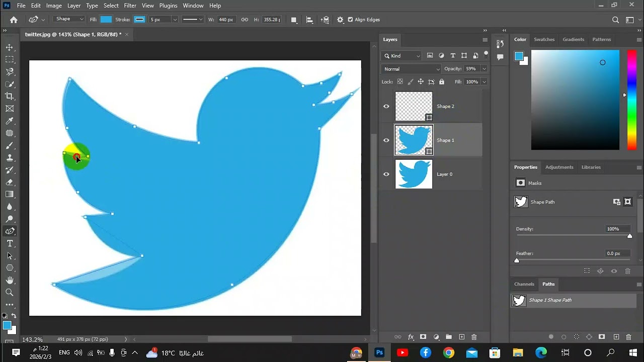Toggle lock all padlock icon
This screenshot has width=644, height=362.
(442, 81)
